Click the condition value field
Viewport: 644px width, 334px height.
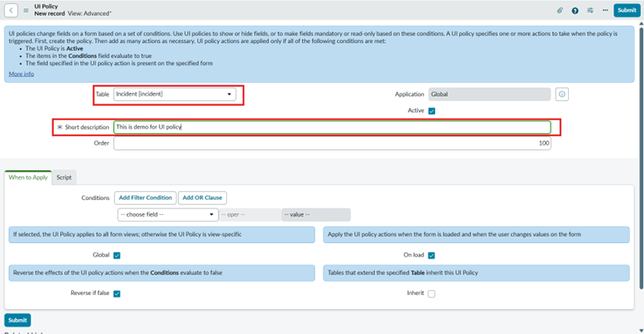point(316,215)
